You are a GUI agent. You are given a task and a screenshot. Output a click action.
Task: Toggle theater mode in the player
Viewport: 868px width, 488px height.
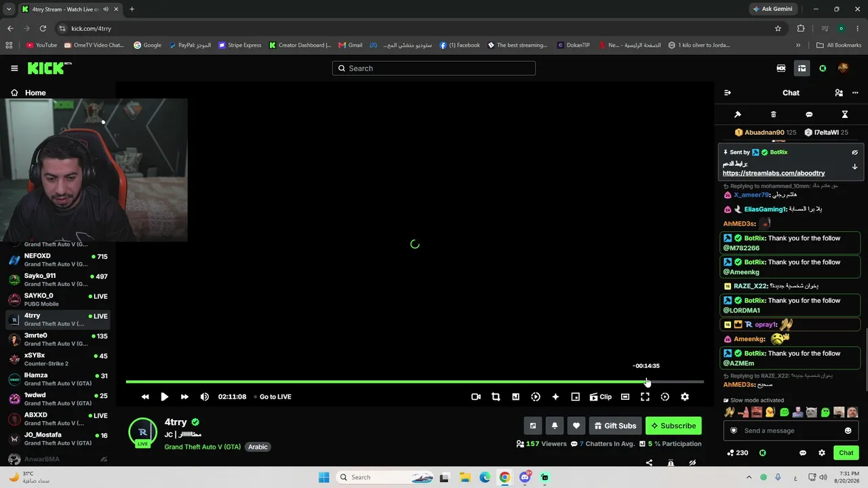coord(625,396)
